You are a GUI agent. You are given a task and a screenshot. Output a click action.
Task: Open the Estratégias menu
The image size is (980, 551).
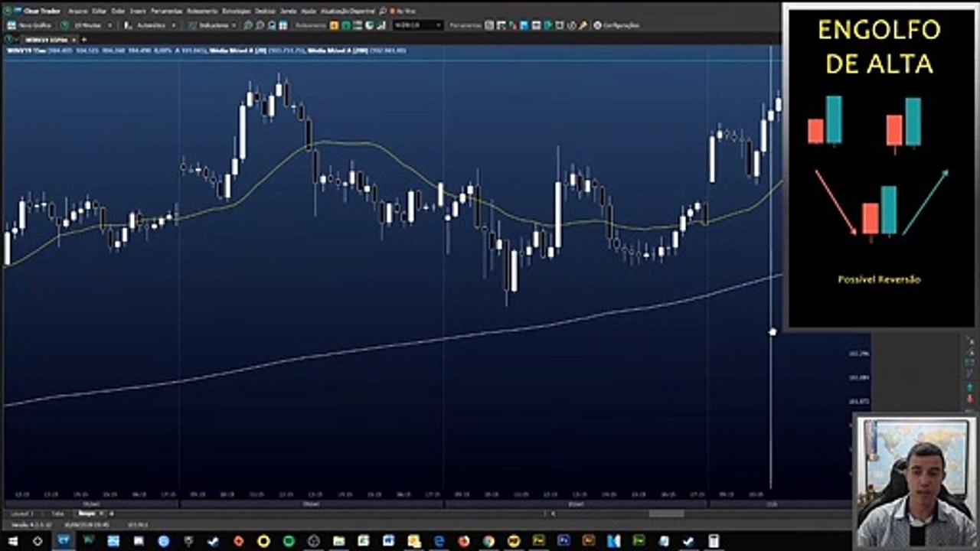237,11
